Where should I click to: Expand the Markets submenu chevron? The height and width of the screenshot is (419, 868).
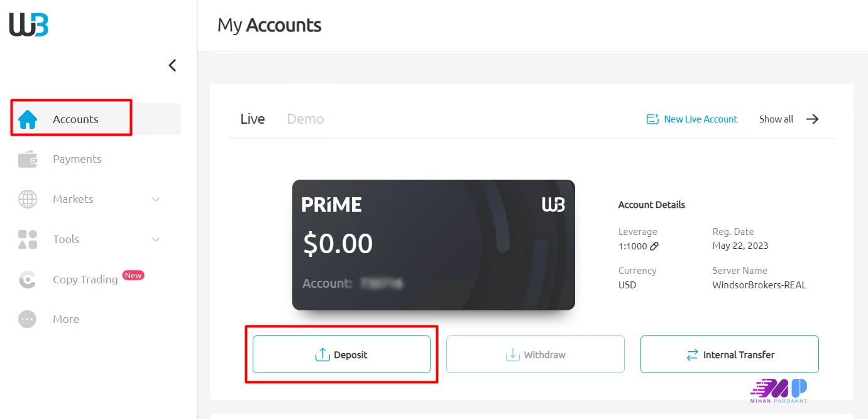[x=156, y=200]
